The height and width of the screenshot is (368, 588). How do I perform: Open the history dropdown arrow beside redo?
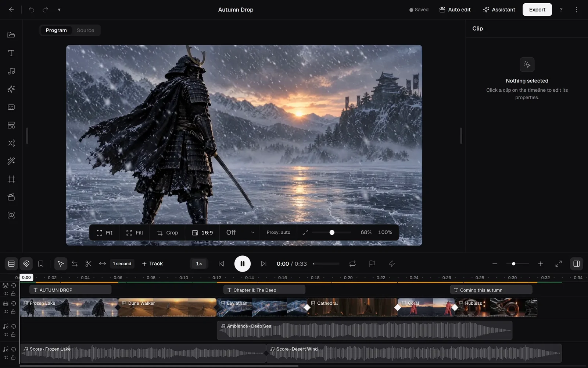pos(59,10)
